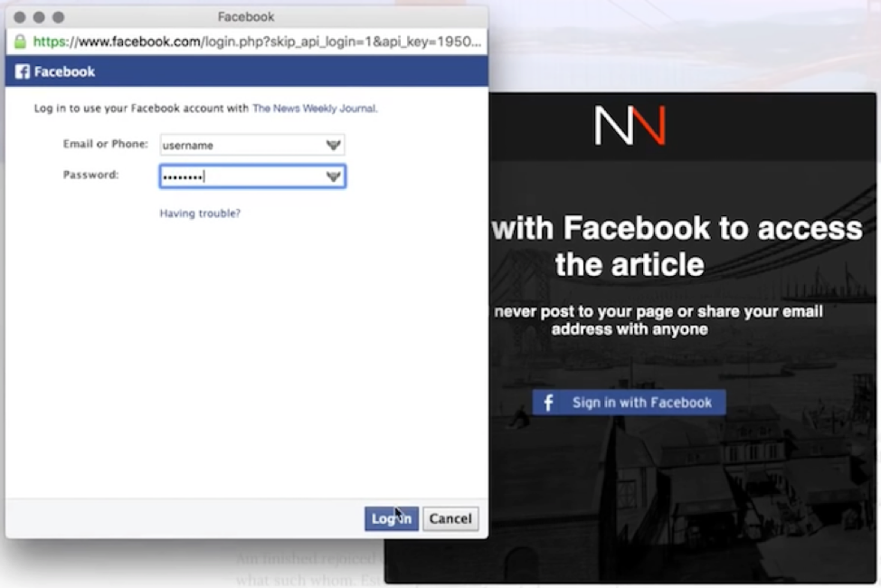
Task: Close the Facebook popup with the red button
Action: 20,17
